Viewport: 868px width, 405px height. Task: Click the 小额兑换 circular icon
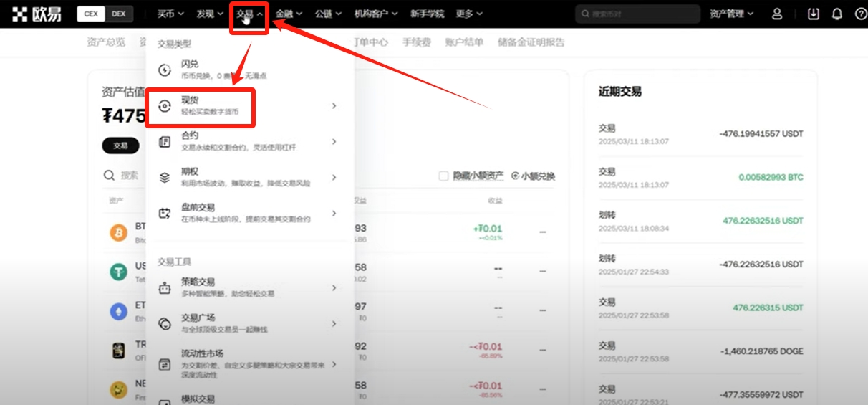coord(516,176)
